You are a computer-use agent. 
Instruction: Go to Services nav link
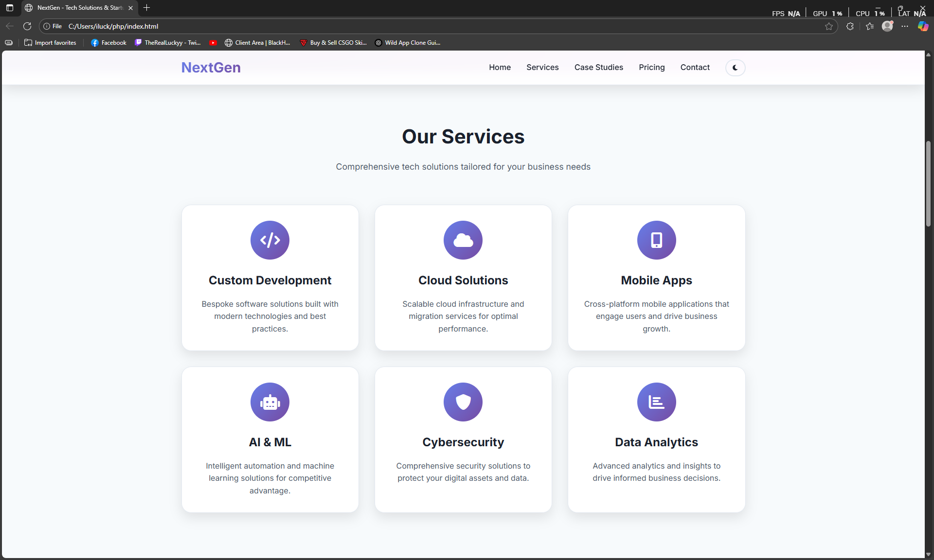coord(542,68)
